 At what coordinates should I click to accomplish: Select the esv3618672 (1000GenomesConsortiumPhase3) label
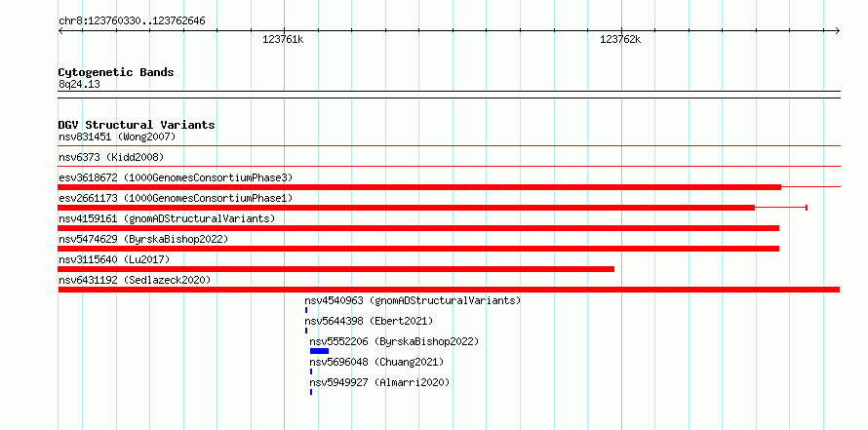click(x=176, y=177)
